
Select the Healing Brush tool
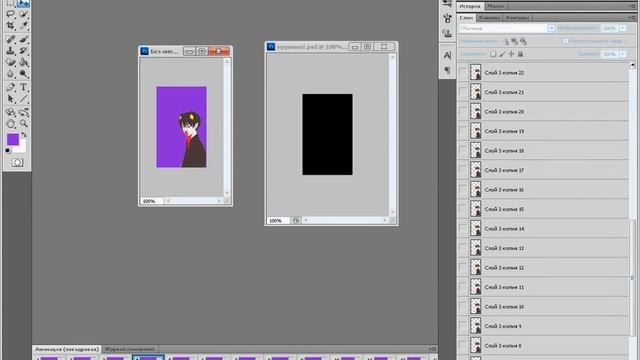(x=11, y=40)
